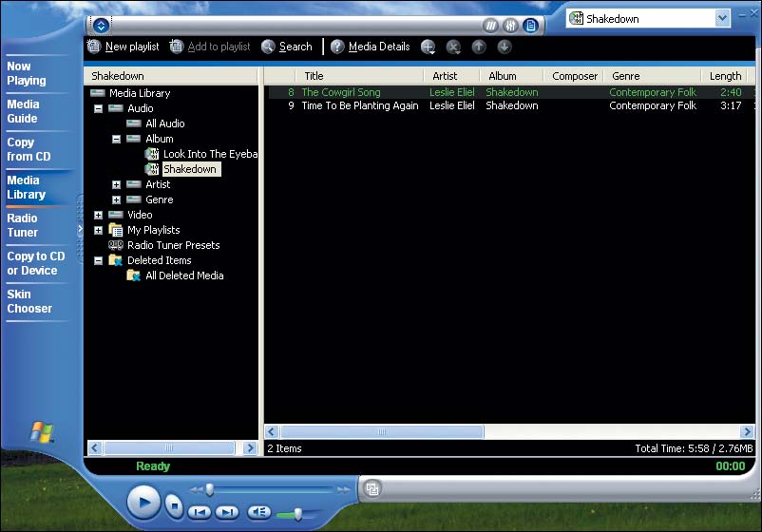Sort by the Artist column header
The image size is (762, 532).
pos(452,76)
